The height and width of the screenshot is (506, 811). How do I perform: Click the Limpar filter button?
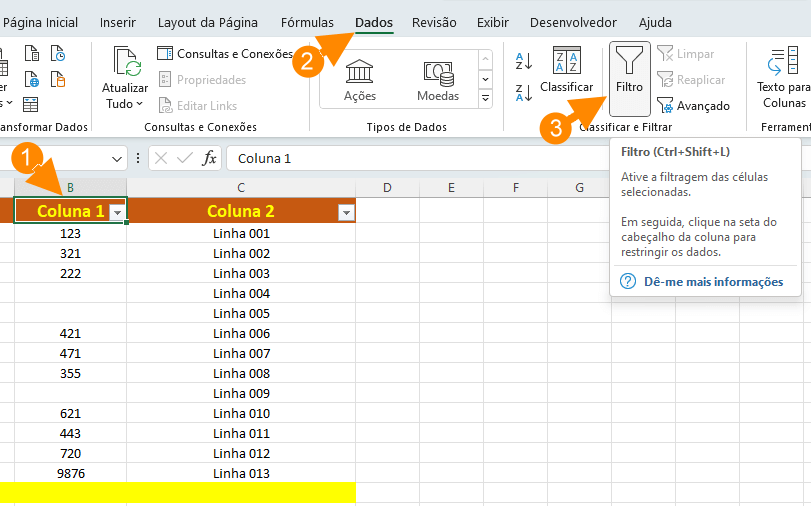tap(686, 54)
